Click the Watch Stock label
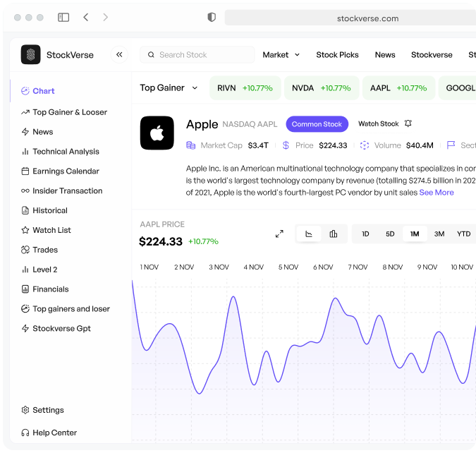The image size is (476, 453). [x=378, y=123]
